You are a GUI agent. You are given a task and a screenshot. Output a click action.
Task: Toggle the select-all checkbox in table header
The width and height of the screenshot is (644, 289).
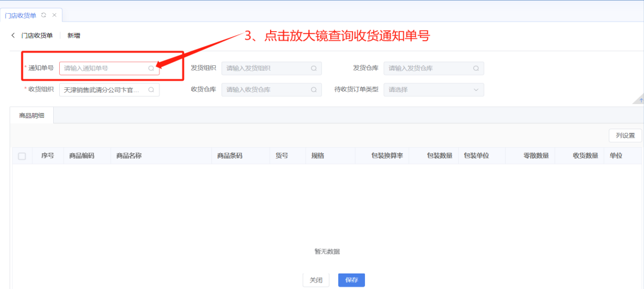coord(22,156)
